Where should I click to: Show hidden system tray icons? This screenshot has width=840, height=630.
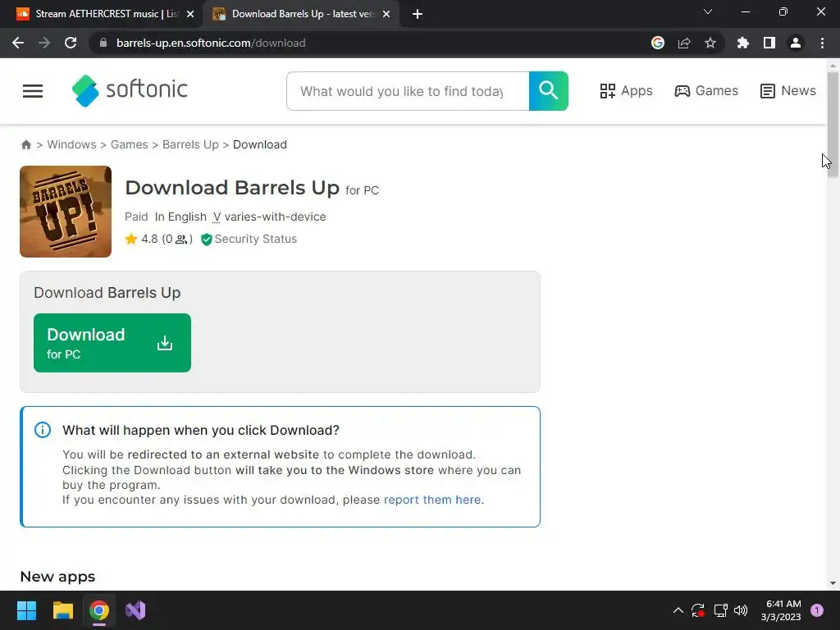pyautogui.click(x=678, y=610)
